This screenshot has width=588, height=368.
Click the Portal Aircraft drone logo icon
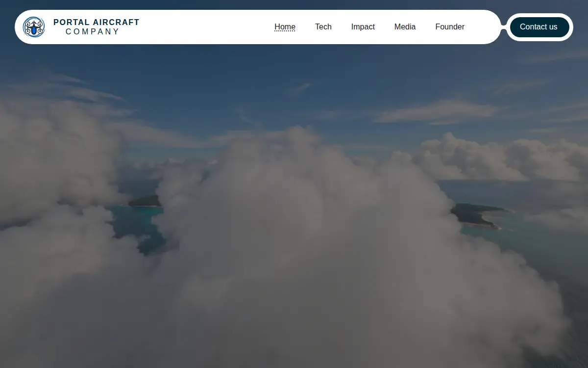(34, 27)
